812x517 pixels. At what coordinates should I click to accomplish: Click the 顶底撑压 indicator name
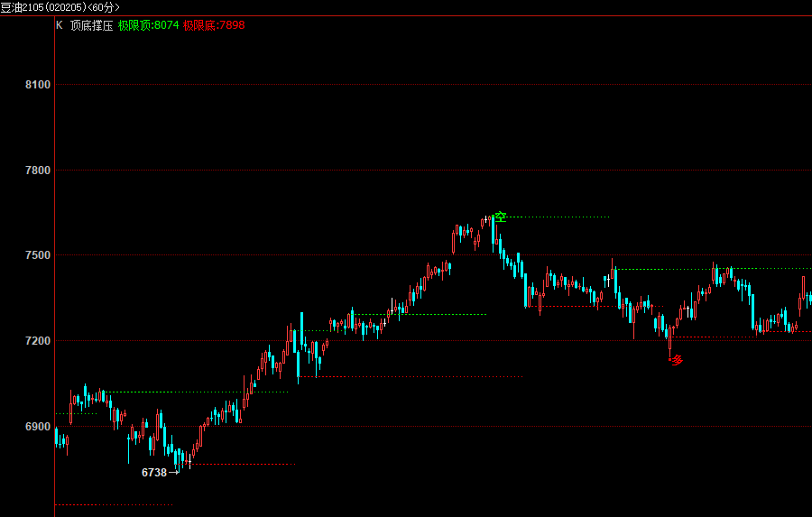(92, 25)
